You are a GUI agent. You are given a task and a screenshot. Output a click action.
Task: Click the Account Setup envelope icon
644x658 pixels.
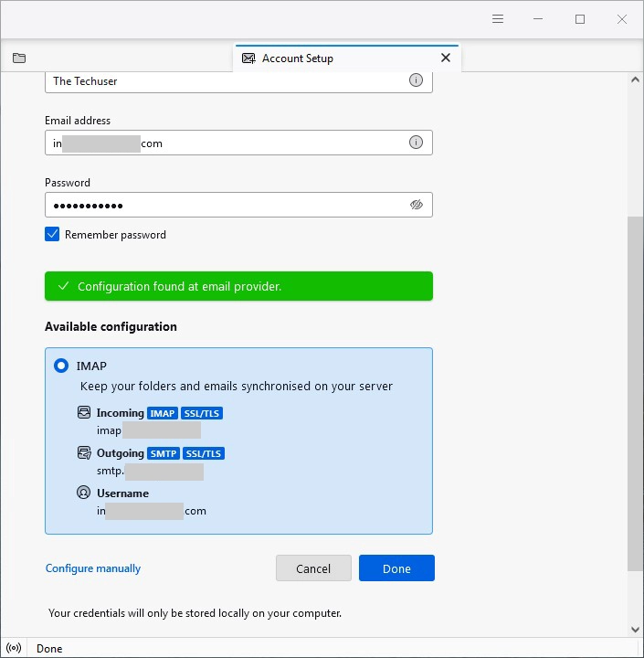(x=248, y=58)
